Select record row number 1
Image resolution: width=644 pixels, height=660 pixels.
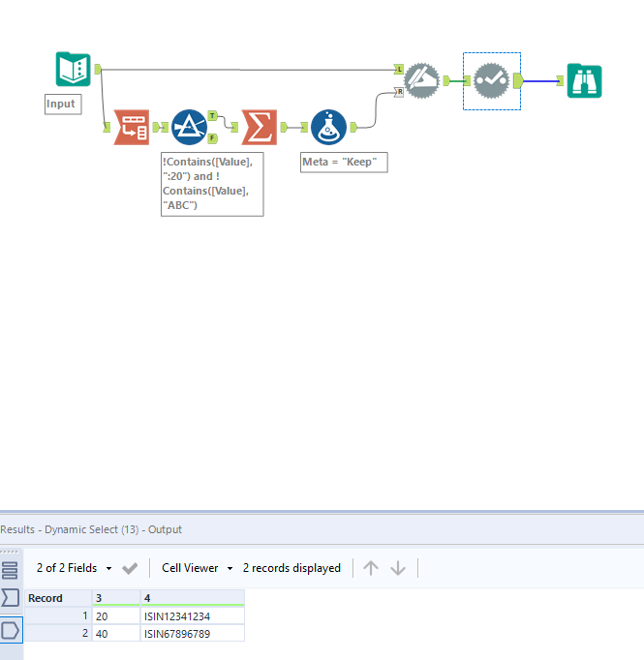58,616
